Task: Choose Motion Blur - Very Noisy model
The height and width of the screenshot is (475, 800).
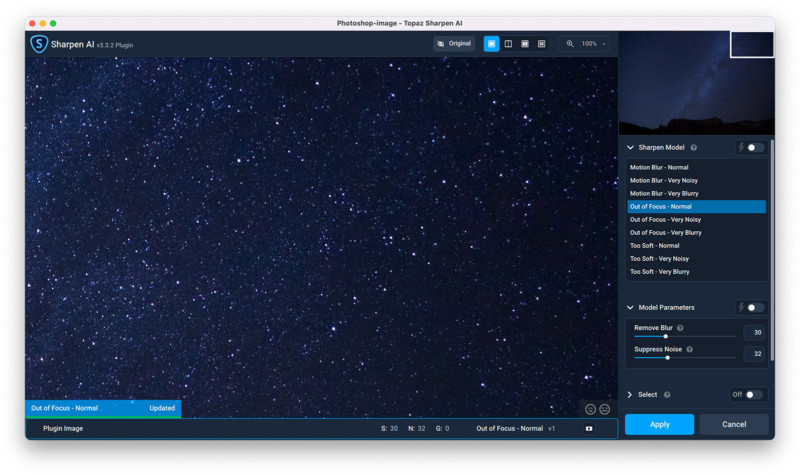Action: [x=664, y=180]
